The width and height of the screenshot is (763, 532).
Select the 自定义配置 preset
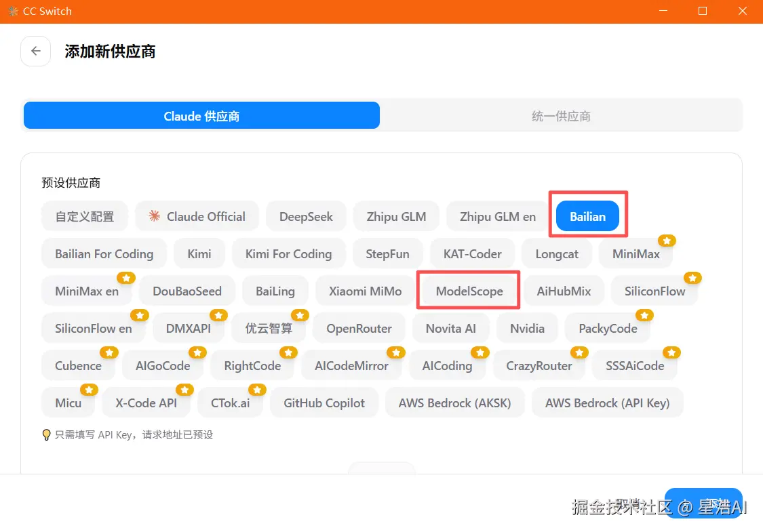[x=85, y=216]
